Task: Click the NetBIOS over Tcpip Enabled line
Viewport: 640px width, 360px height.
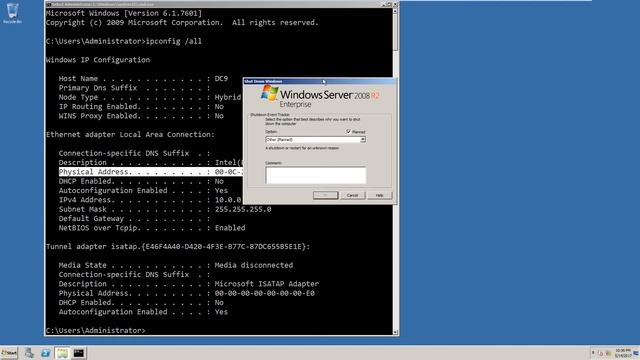Action: point(152,228)
